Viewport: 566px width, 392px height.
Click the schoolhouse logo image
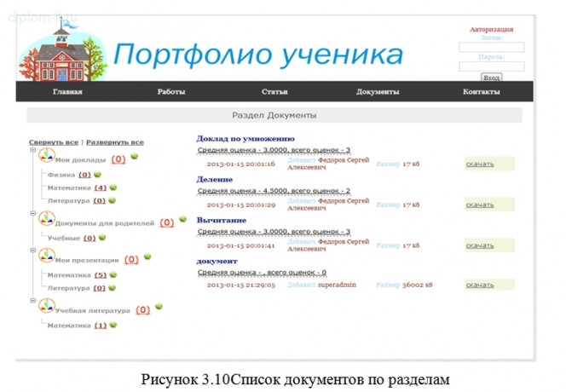tap(63, 50)
